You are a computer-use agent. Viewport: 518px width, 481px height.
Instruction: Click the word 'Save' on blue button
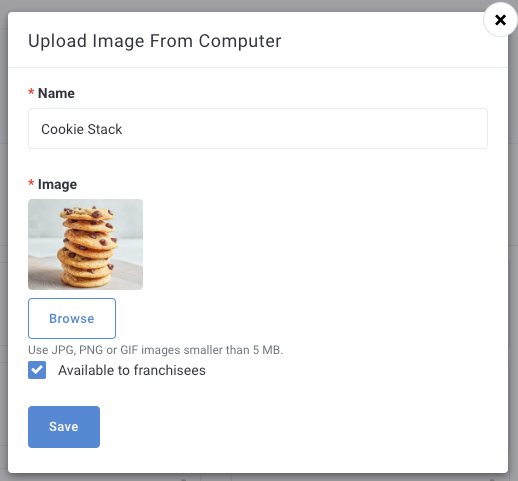click(64, 427)
